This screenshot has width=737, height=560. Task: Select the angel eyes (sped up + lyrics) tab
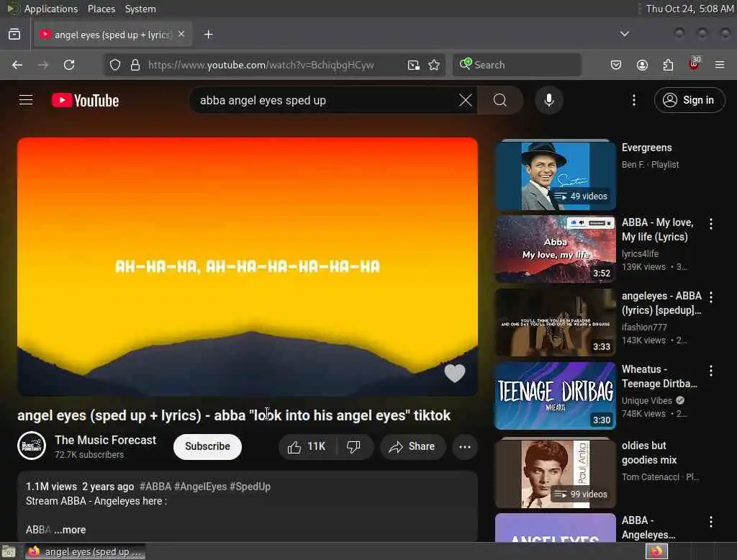click(x=112, y=35)
